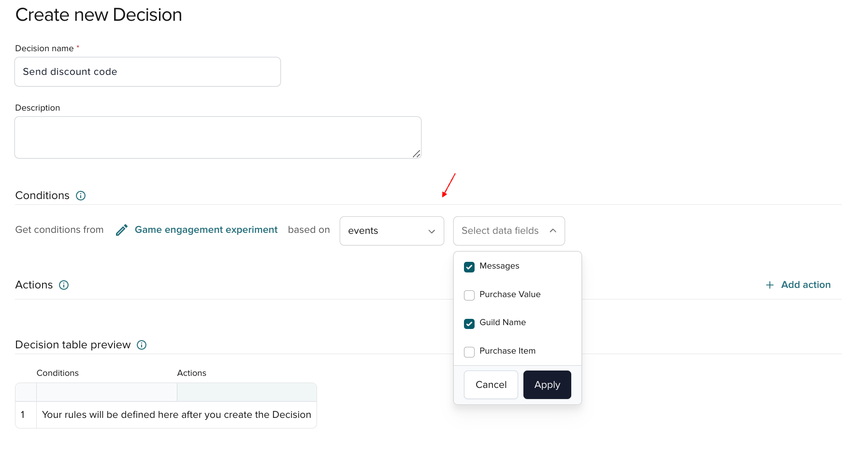Screen dimensions: 868x457
Task: Open the events dropdown
Action: (391, 230)
